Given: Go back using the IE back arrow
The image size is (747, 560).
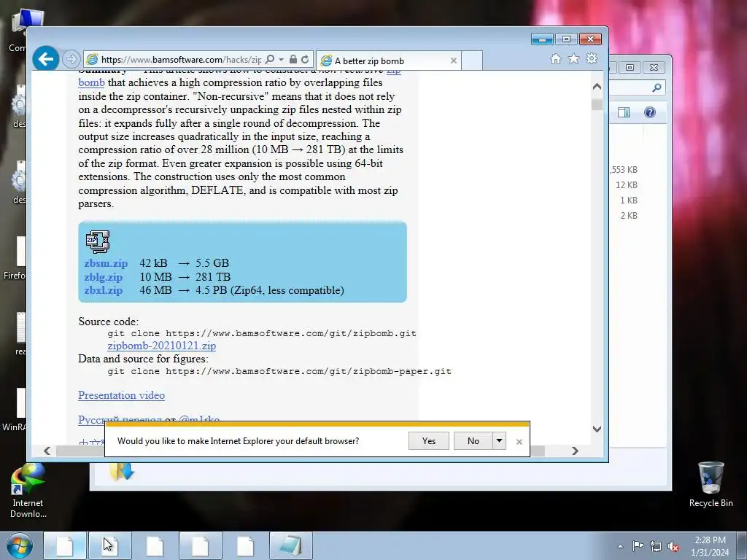Looking at the screenshot, I should coord(46,59).
